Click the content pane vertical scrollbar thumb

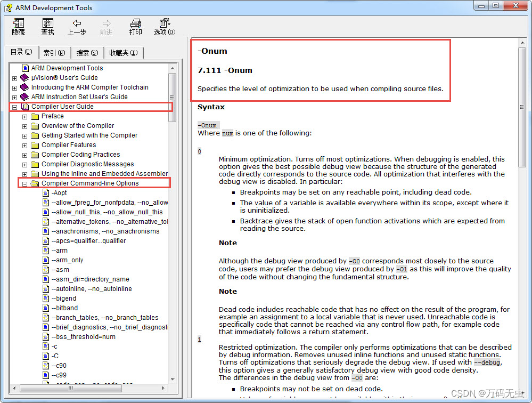pos(522,107)
